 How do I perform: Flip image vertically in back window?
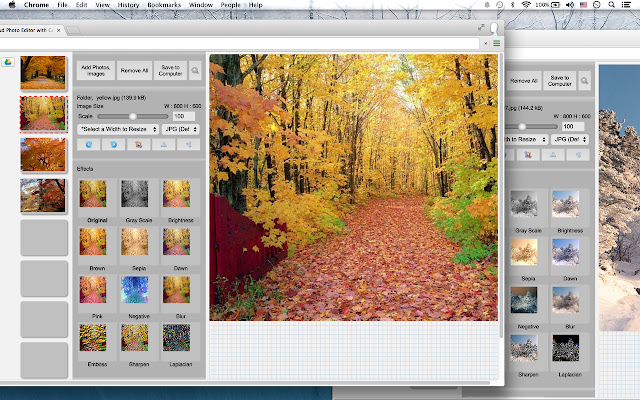(x=553, y=155)
